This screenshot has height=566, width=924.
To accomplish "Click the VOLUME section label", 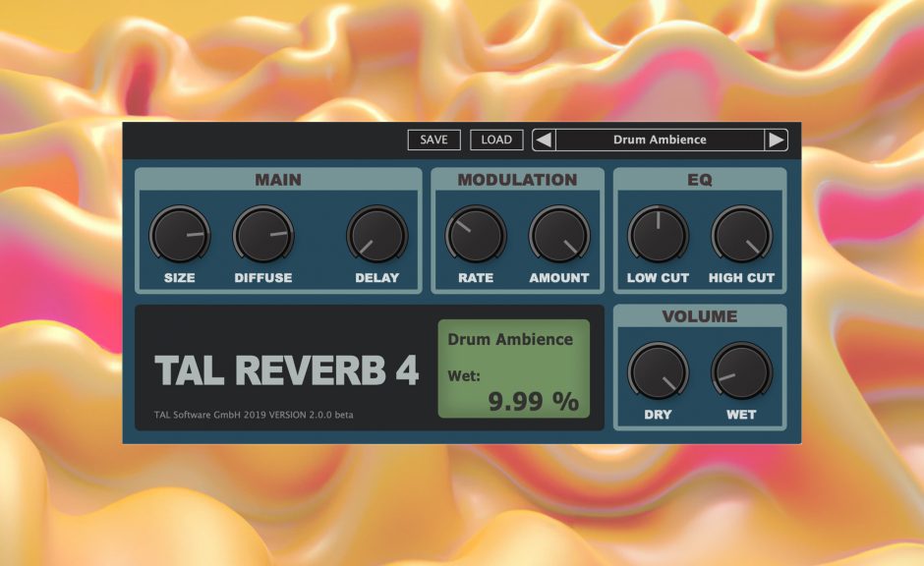I will pos(699,316).
